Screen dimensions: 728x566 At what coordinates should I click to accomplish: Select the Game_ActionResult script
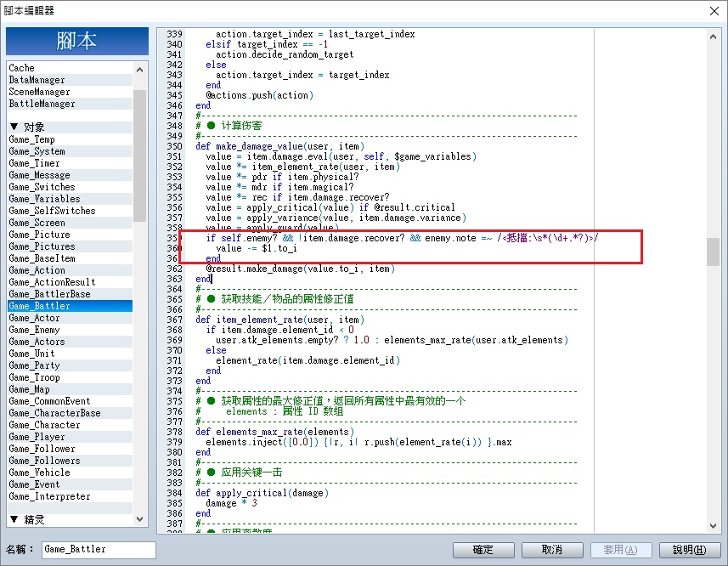[71, 282]
